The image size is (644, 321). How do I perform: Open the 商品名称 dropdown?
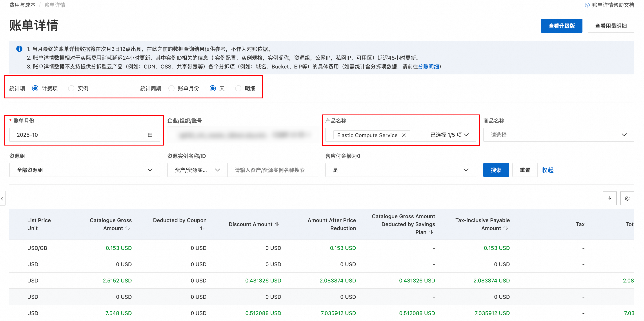pyautogui.click(x=558, y=135)
